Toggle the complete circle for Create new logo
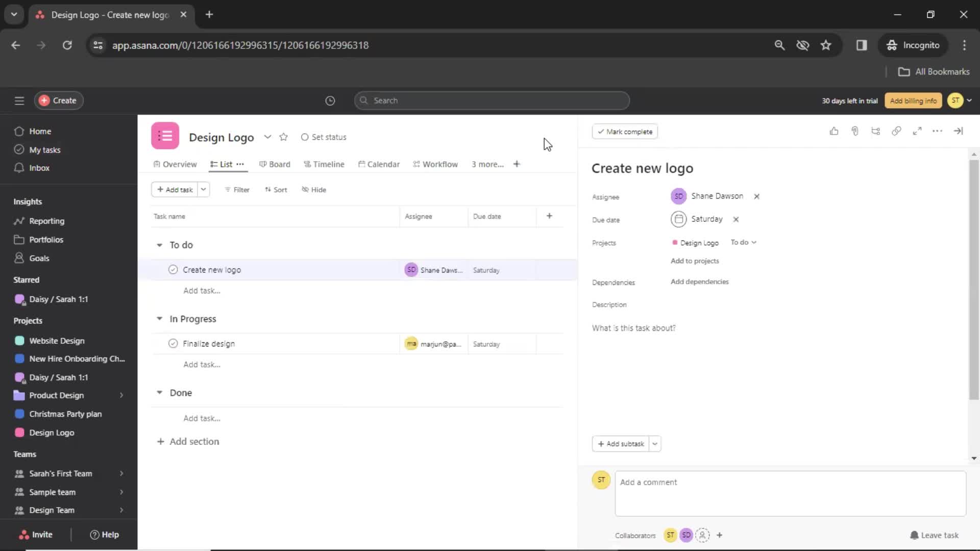 pyautogui.click(x=173, y=269)
